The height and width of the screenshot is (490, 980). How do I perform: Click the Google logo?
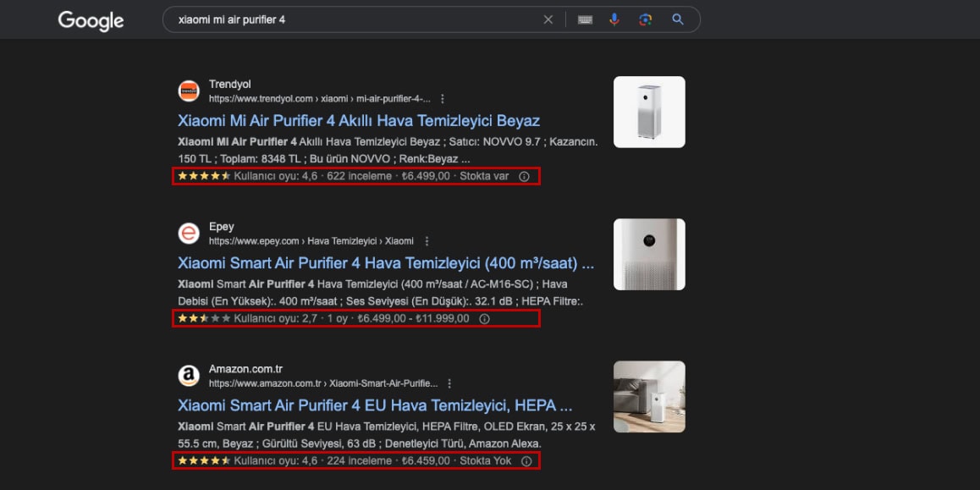coord(91,20)
